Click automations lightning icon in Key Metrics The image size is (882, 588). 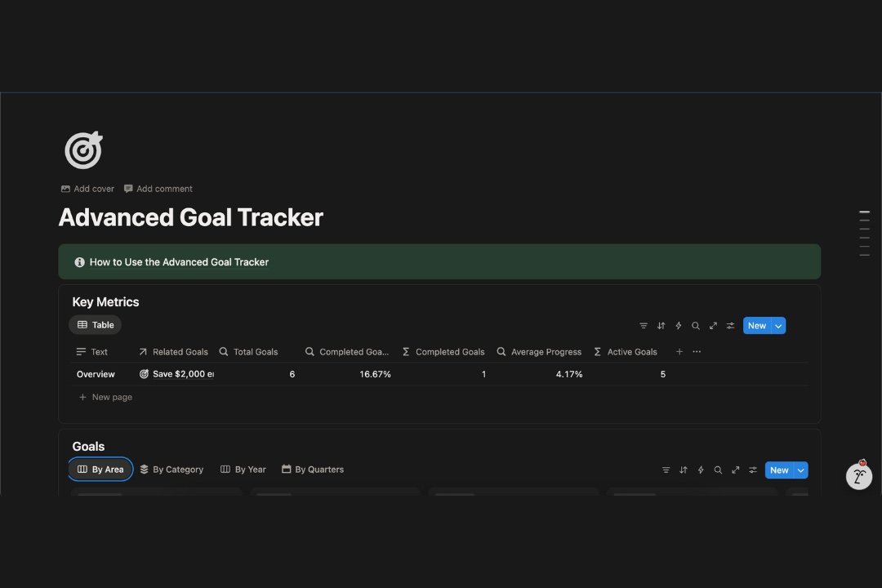[x=678, y=326]
